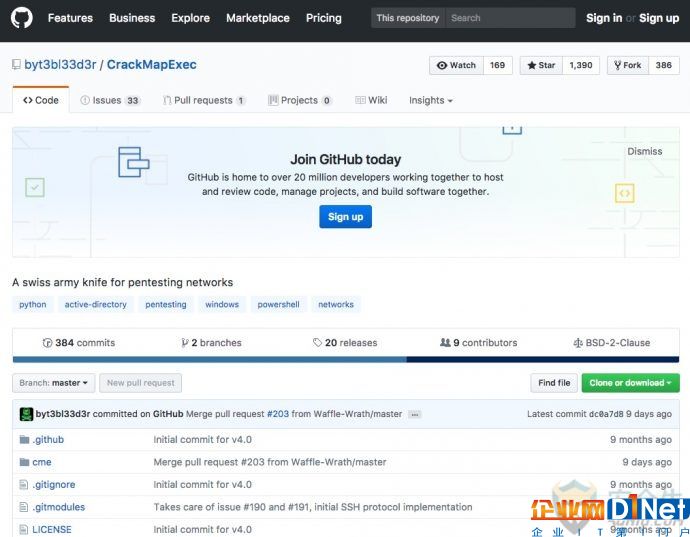Click New pull request button

click(x=140, y=383)
